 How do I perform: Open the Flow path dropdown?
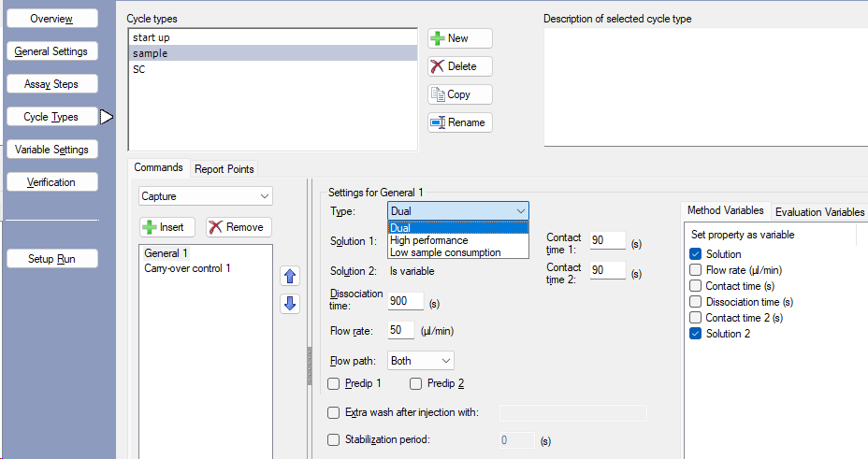click(x=421, y=360)
